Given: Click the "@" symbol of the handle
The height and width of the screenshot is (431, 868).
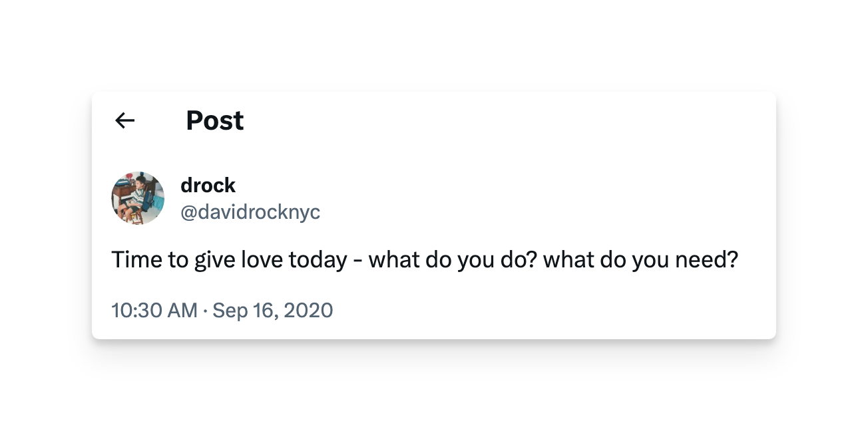Looking at the screenshot, I should tap(188, 213).
